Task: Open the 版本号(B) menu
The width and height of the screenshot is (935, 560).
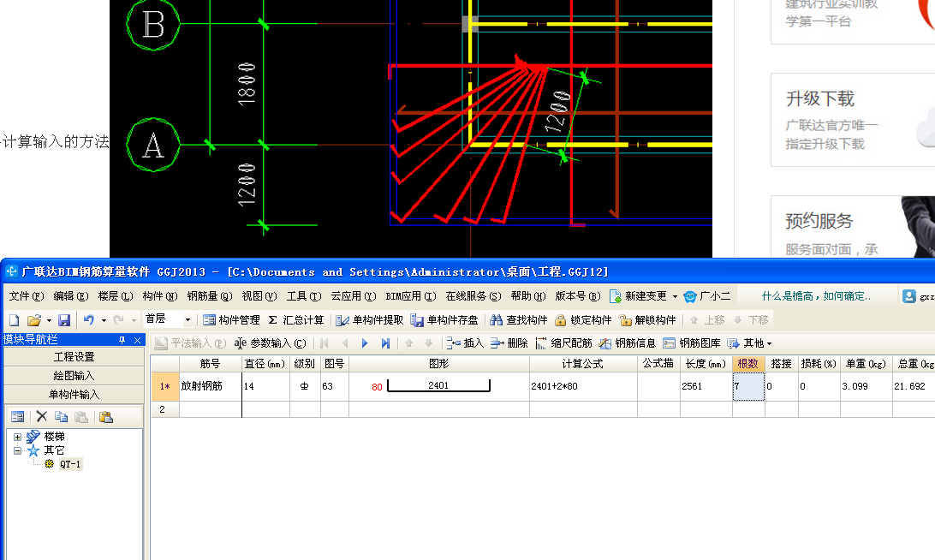Action: pyautogui.click(x=578, y=295)
